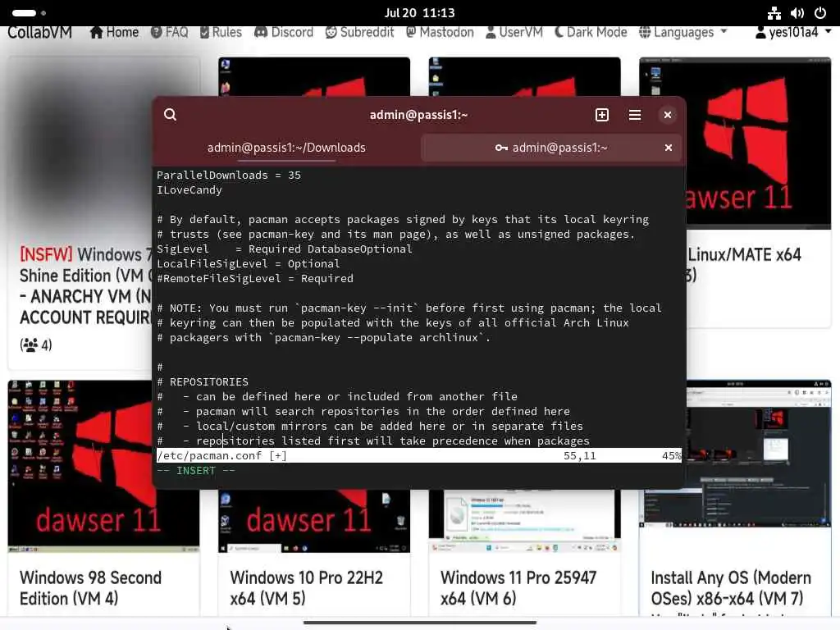Screen dimensions: 840x630
Task: Click the Windows 11 Pro 25947 title
Action: (x=518, y=587)
